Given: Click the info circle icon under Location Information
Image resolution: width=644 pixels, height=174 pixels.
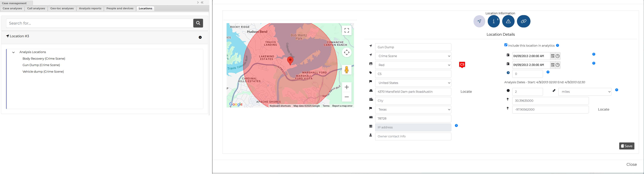Looking at the screenshot, I should coord(494,21).
